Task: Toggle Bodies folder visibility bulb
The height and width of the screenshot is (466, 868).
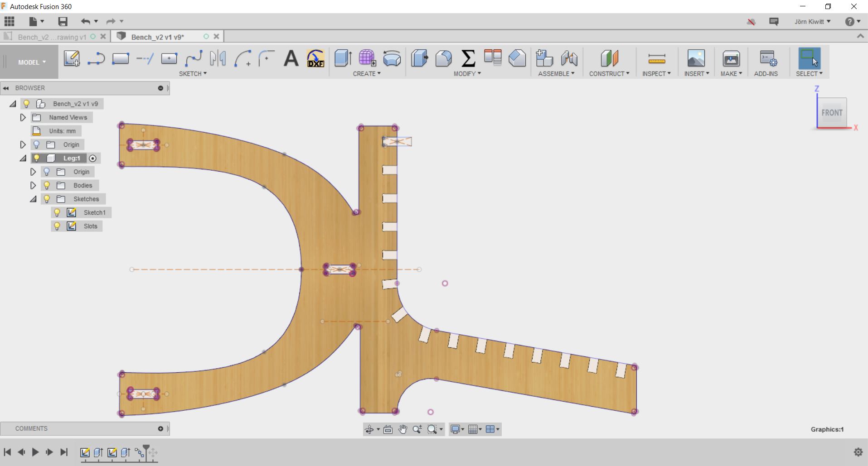Action: pyautogui.click(x=47, y=185)
